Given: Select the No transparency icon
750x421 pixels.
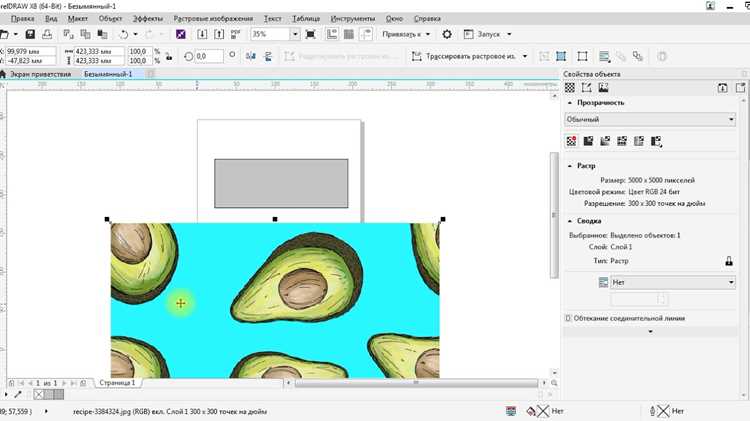Looking at the screenshot, I should click(x=572, y=141).
